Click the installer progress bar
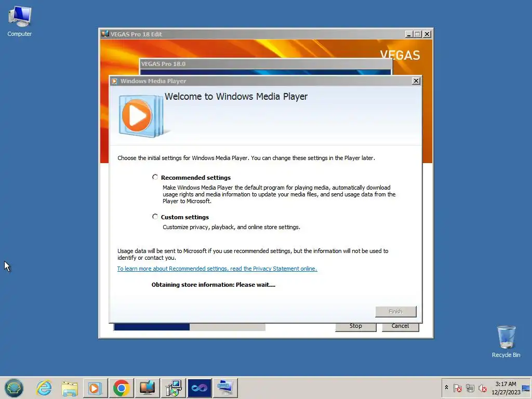This screenshot has height=399, width=532. pos(190,327)
